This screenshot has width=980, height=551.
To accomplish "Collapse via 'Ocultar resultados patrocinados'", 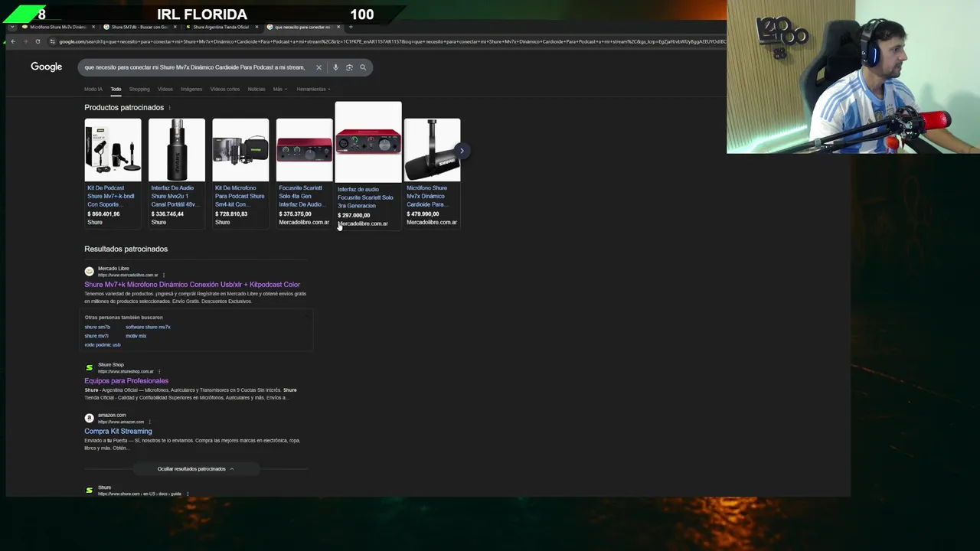I will pos(195,469).
